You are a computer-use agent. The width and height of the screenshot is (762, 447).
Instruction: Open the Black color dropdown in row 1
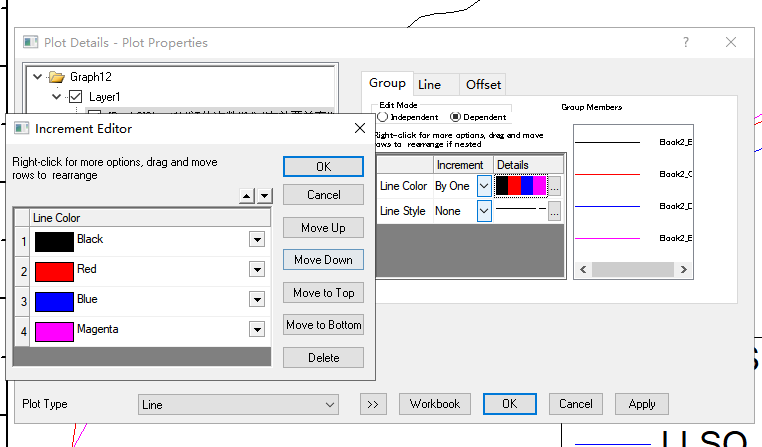[257, 240]
